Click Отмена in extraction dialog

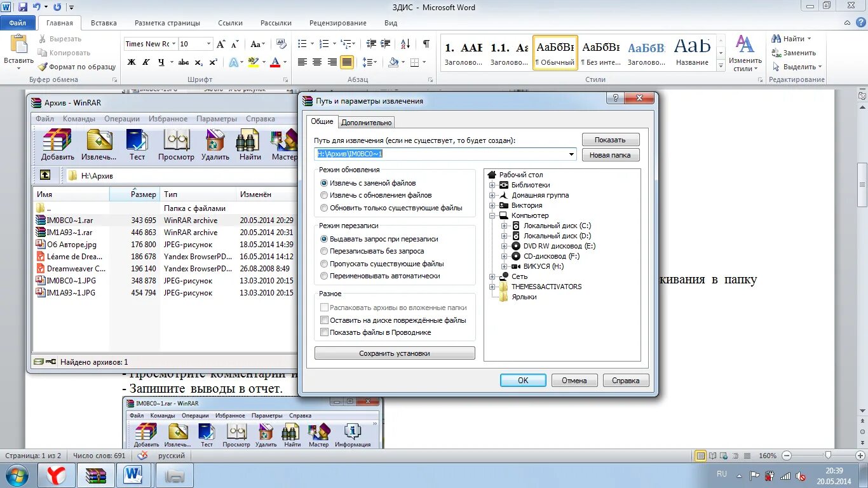(574, 380)
